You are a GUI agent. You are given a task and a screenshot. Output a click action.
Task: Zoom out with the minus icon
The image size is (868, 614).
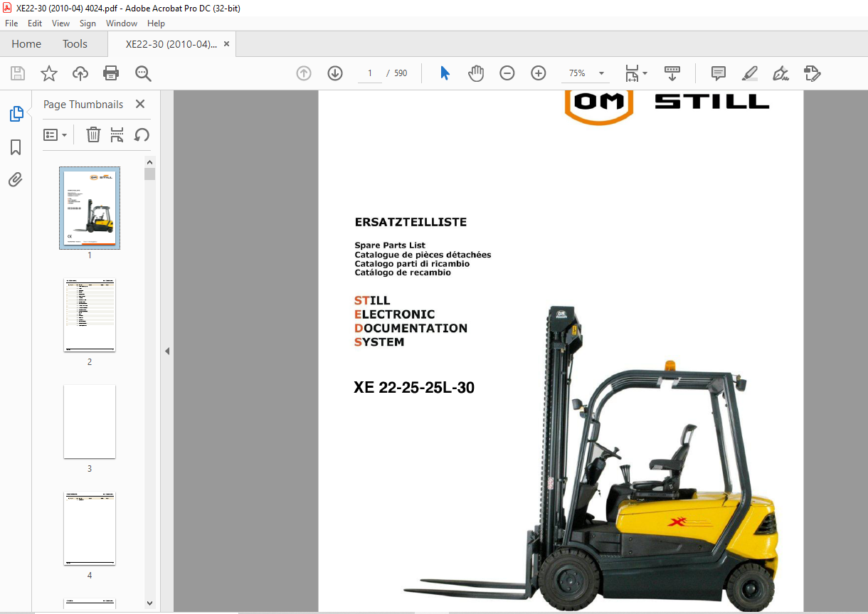point(507,73)
